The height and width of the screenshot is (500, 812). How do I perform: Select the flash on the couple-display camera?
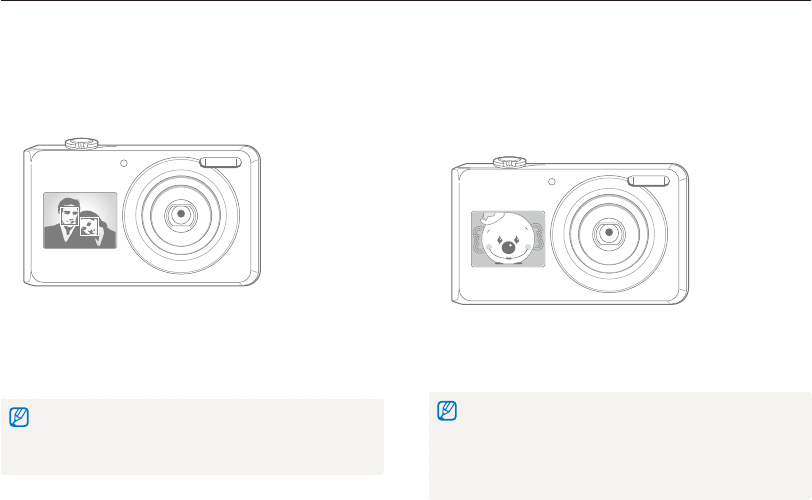click(221, 163)
